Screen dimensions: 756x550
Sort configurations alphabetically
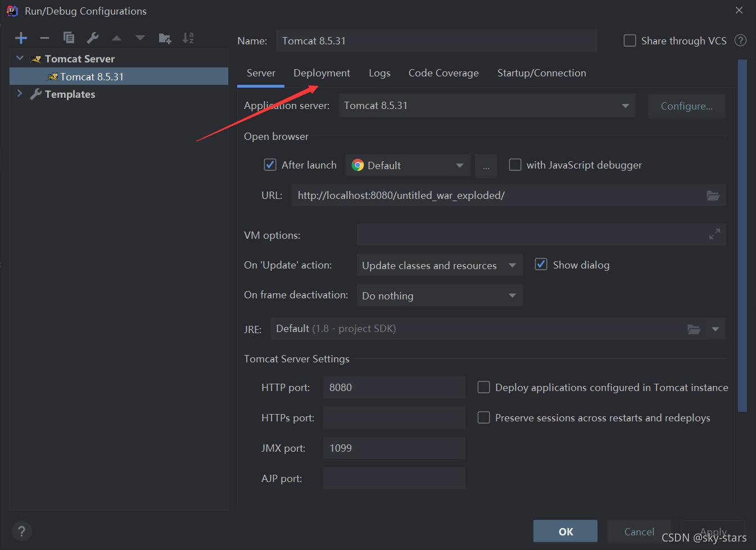click(188, 38)
